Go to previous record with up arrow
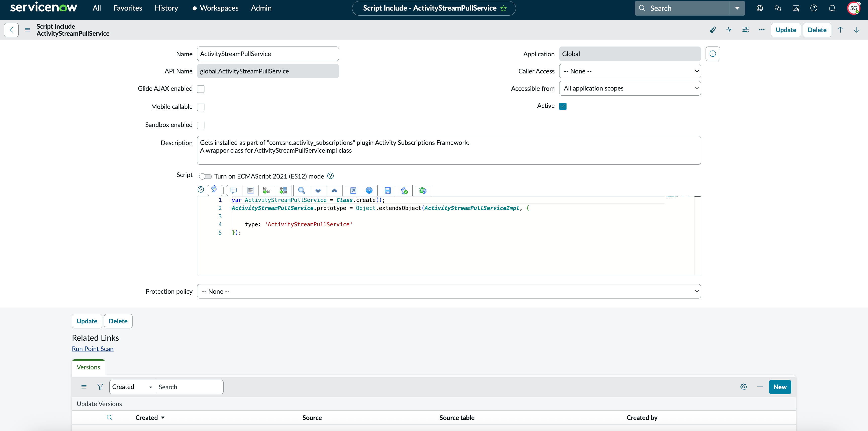Screen dimensions: 868x431 pyautogui.click(x=840, y=30)
